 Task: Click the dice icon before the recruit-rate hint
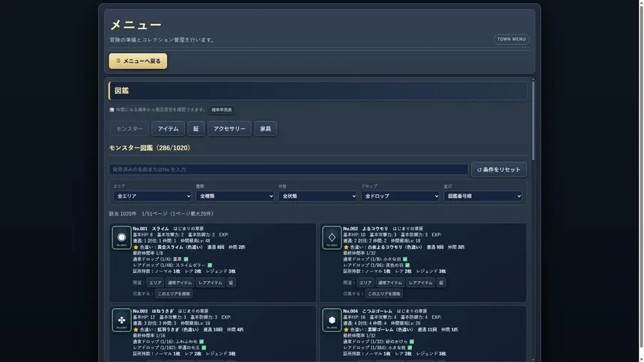112,110
